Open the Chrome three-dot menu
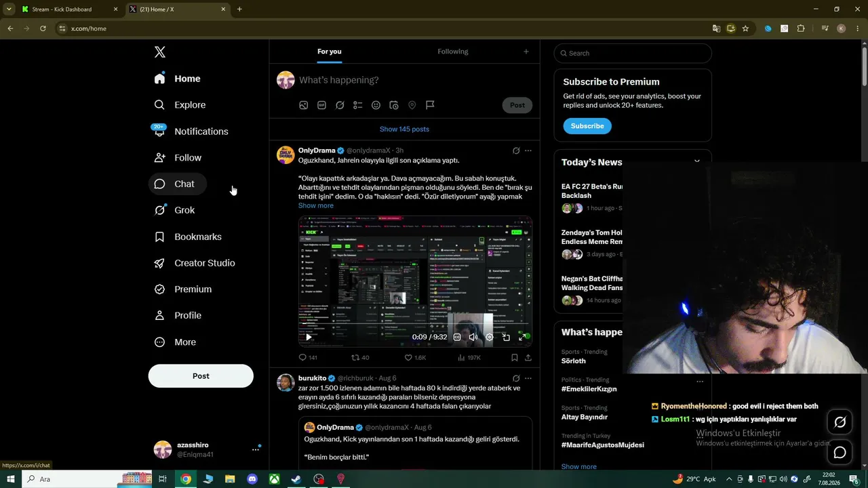Screen dimensions: 868x488 coord(858,28)
